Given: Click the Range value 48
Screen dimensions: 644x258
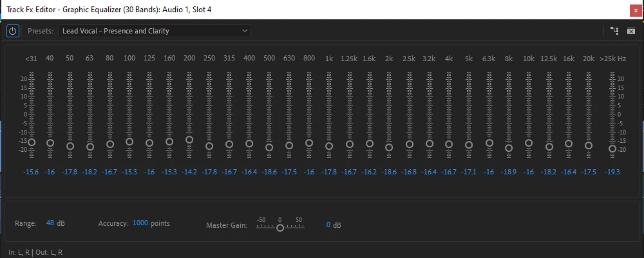Looking at the screenshot, I should tap(50, 223).
